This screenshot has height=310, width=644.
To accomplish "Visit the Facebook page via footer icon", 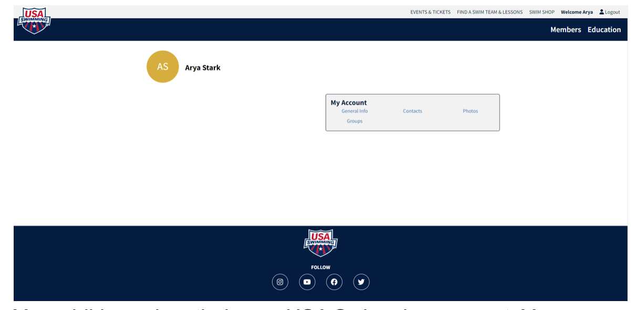I will 334,282.
